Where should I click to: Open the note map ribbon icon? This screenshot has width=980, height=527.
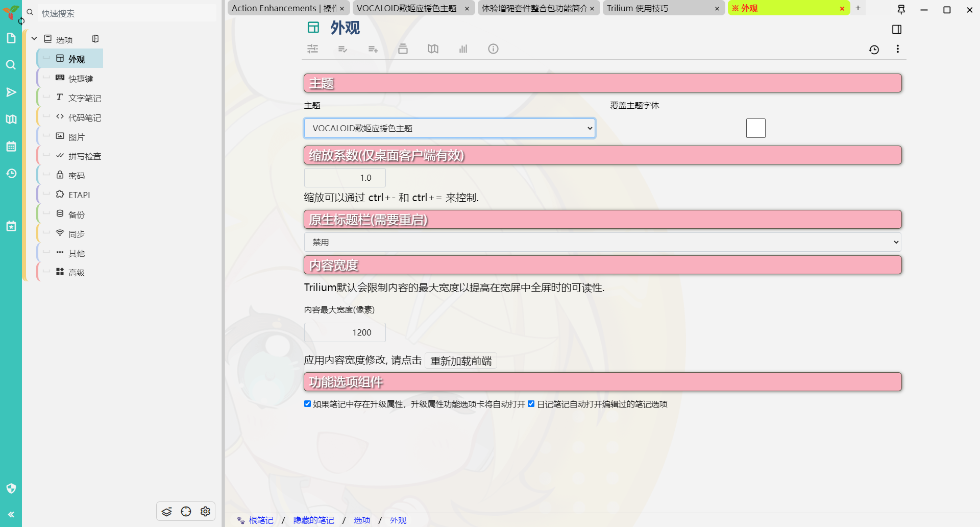[x=433, y=49]
